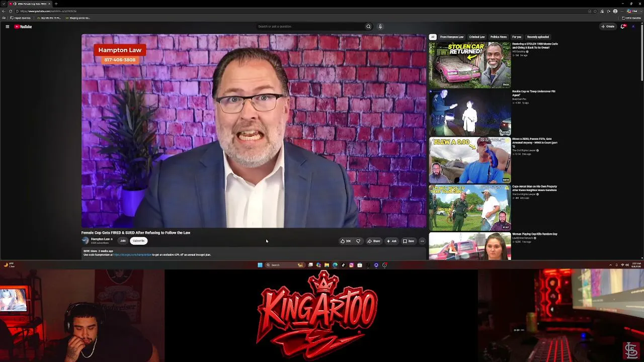Click the video player to toggle playback

coord(254,131)
